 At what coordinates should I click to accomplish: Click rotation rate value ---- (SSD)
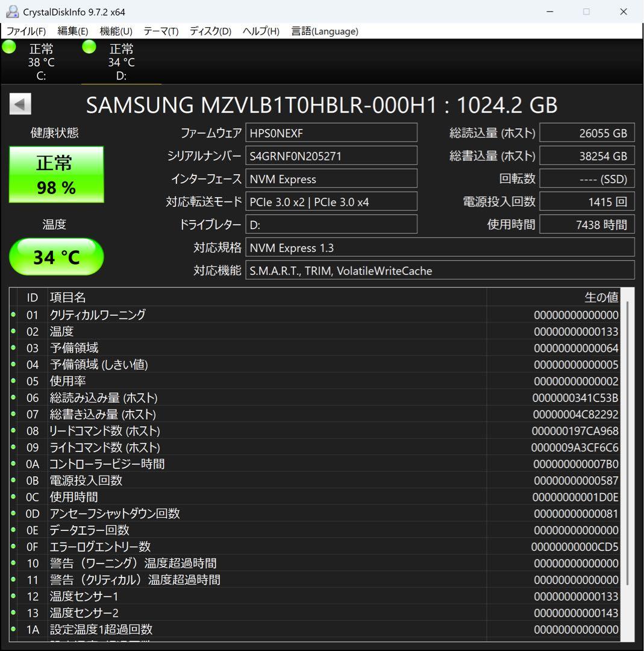[x=587, y=178]
